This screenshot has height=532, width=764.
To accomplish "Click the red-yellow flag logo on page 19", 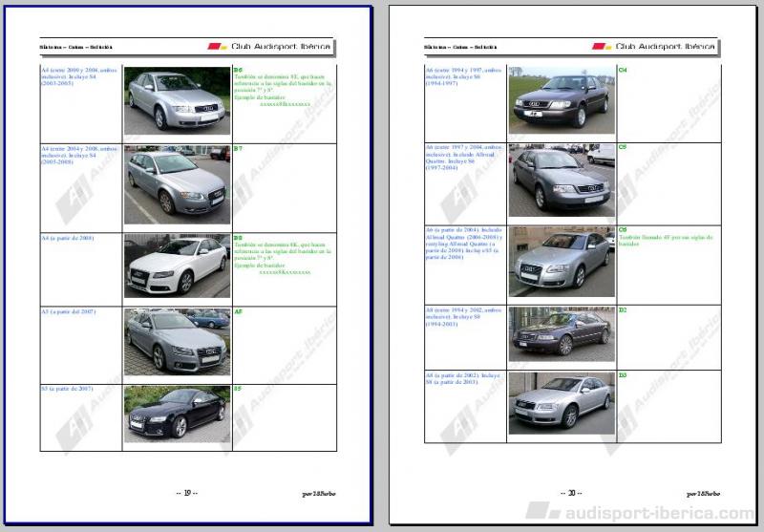I will coord(218,47).
